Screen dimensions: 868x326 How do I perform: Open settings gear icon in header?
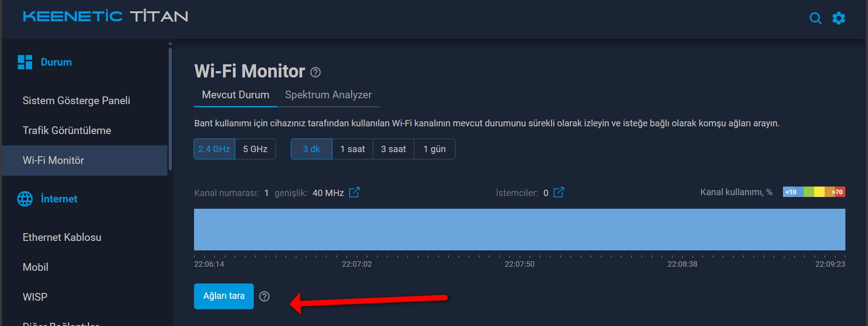coord(839,18)
